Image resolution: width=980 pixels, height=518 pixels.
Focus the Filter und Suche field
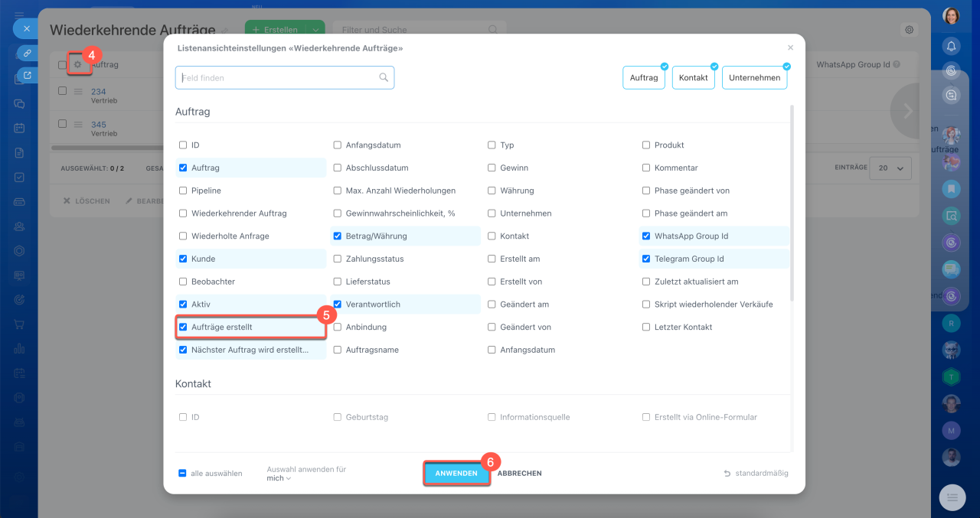[x=418, y=30]
